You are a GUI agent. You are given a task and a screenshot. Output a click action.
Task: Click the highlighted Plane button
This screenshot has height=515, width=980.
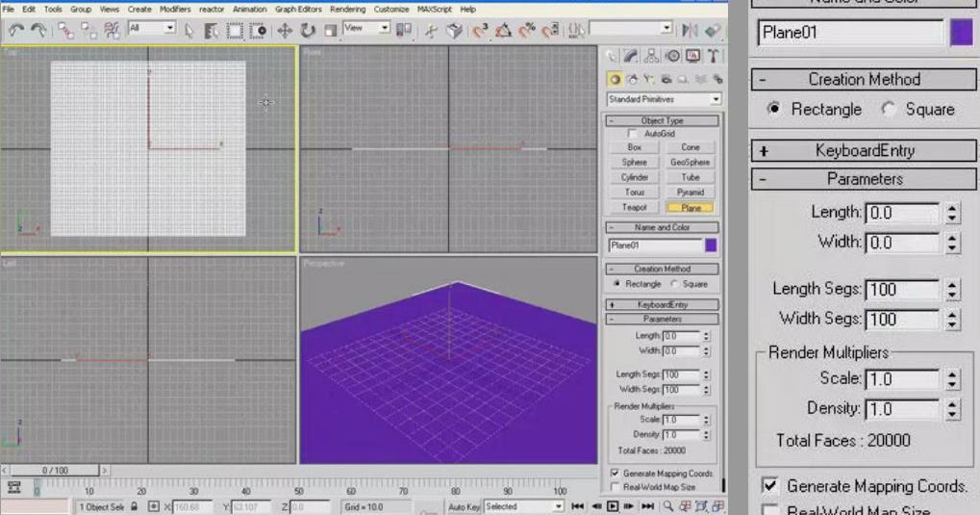pos(690,208)
